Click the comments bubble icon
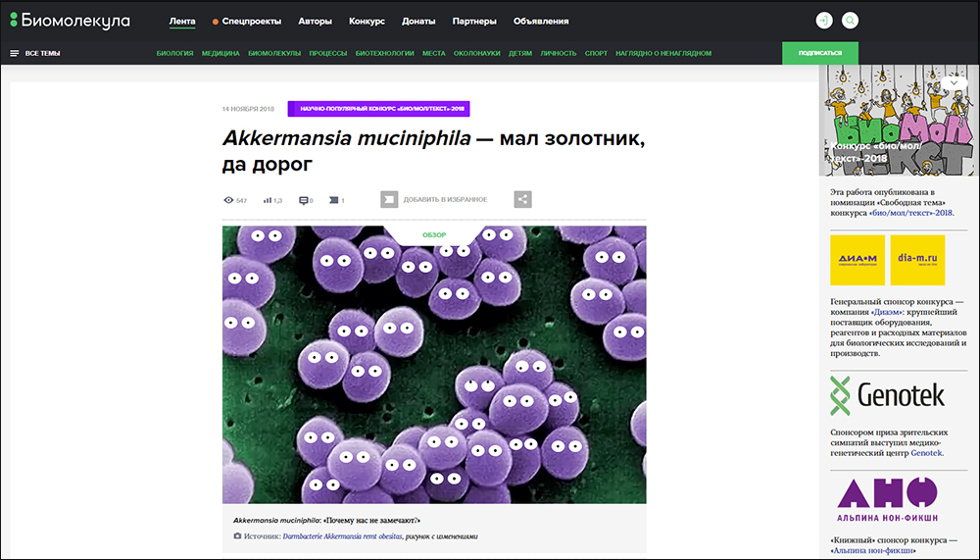This screenshot has height=560, width=980. 303,200
